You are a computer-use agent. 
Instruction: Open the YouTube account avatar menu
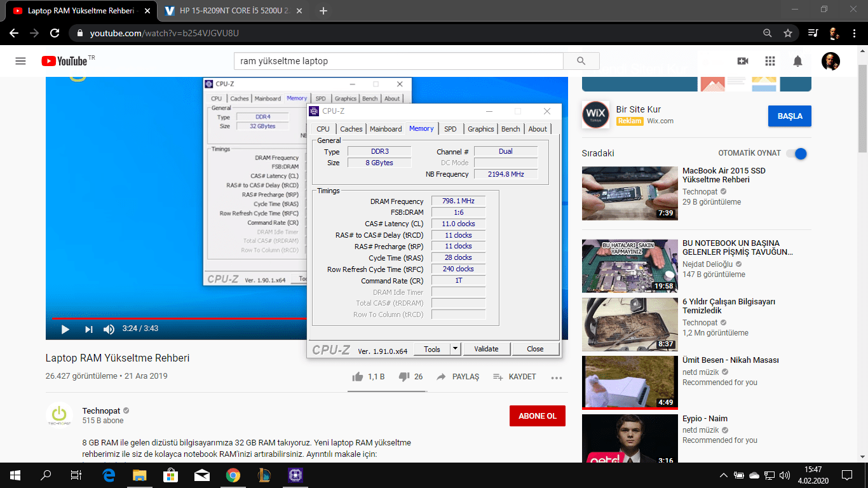(831, 61)
